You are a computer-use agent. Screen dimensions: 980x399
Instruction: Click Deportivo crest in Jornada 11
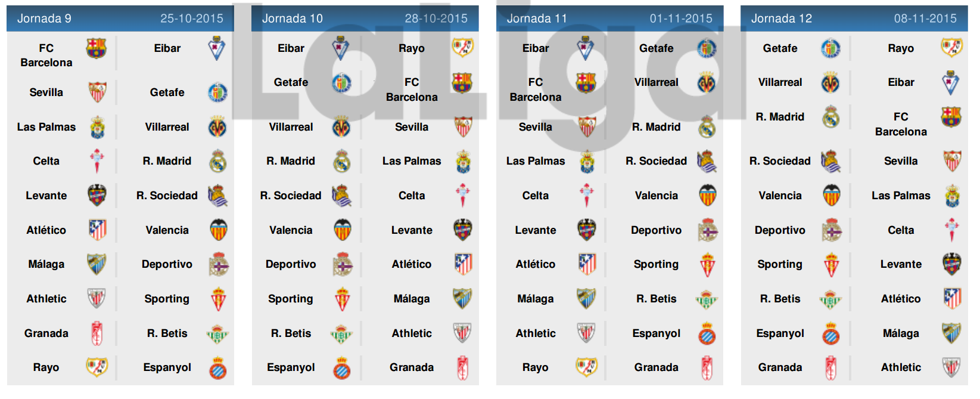707,230
